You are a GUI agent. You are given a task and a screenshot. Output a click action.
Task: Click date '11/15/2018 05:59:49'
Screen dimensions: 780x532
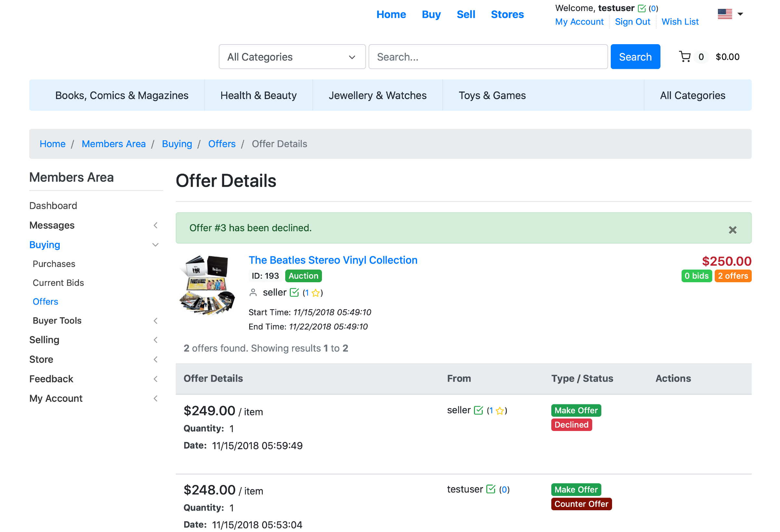[x=257, y=445]
